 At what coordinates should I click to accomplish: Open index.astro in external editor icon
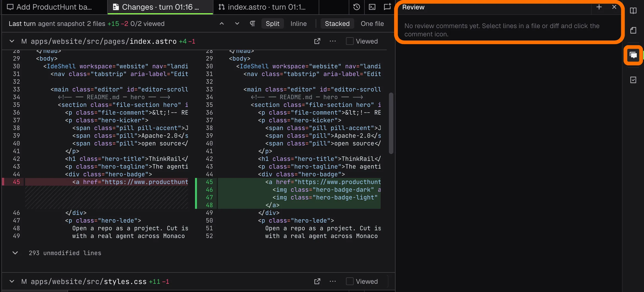click(317, 41)
